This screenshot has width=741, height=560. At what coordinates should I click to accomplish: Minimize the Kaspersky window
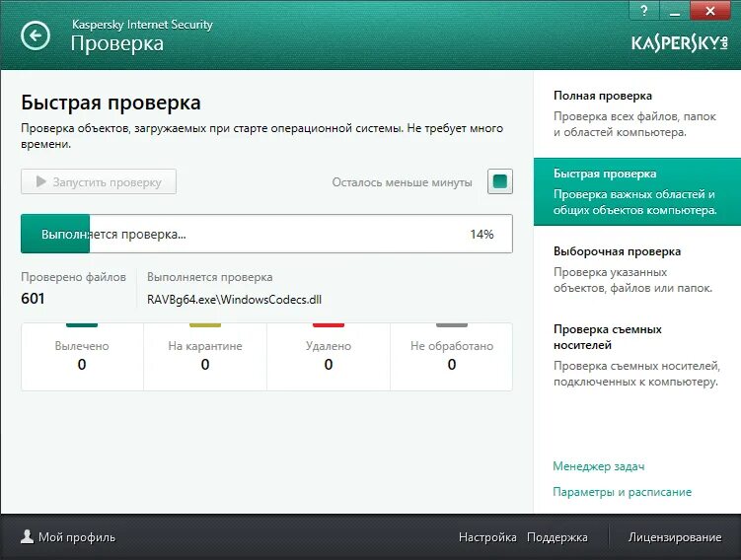click(675, 11)
